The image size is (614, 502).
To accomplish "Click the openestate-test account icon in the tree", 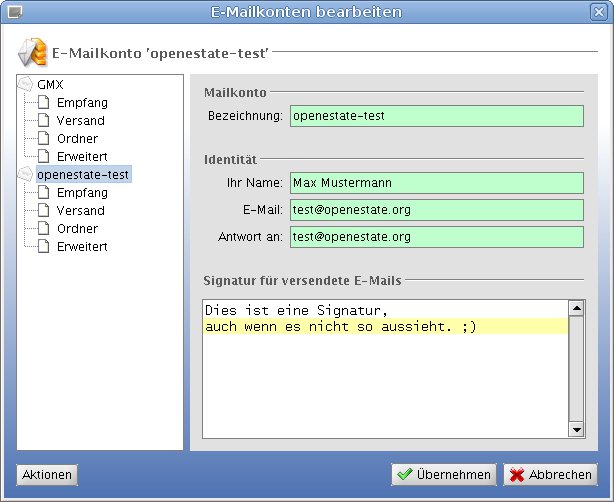I will point(26,175).
